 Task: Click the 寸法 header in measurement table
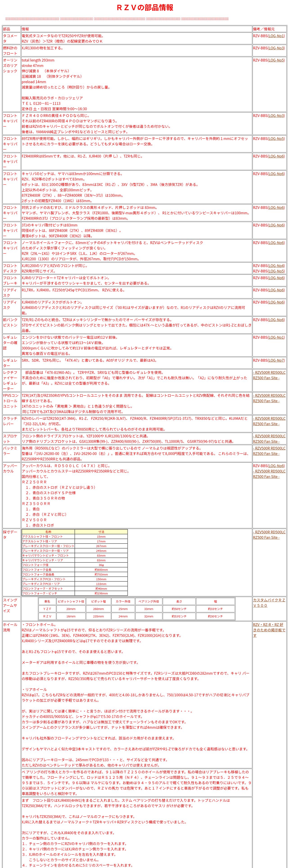pos(101,532)
